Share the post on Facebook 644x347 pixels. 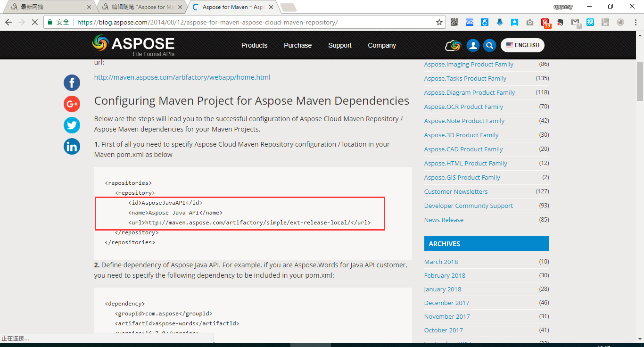[72, 83]
